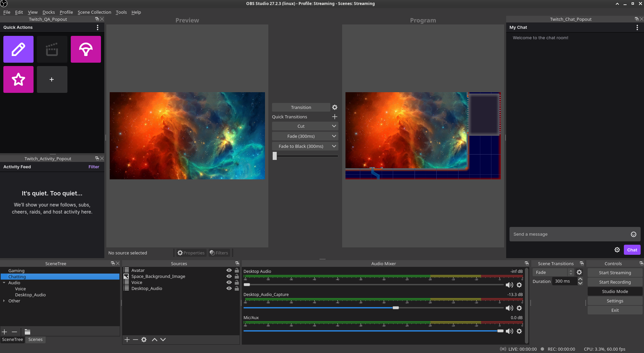Viewport: 644px width, 353px height.
Task: Add a new source with plus icon
Action: tap(127, 339)
